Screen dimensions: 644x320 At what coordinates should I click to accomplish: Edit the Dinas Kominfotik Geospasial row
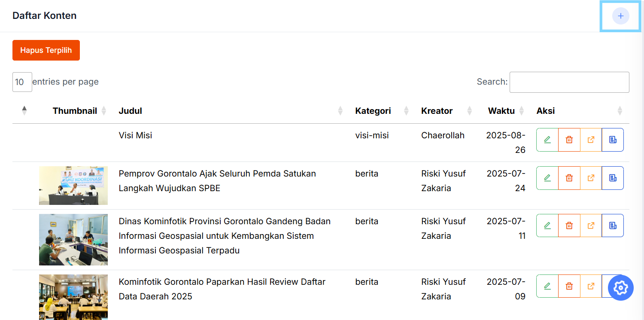[547, 226]
